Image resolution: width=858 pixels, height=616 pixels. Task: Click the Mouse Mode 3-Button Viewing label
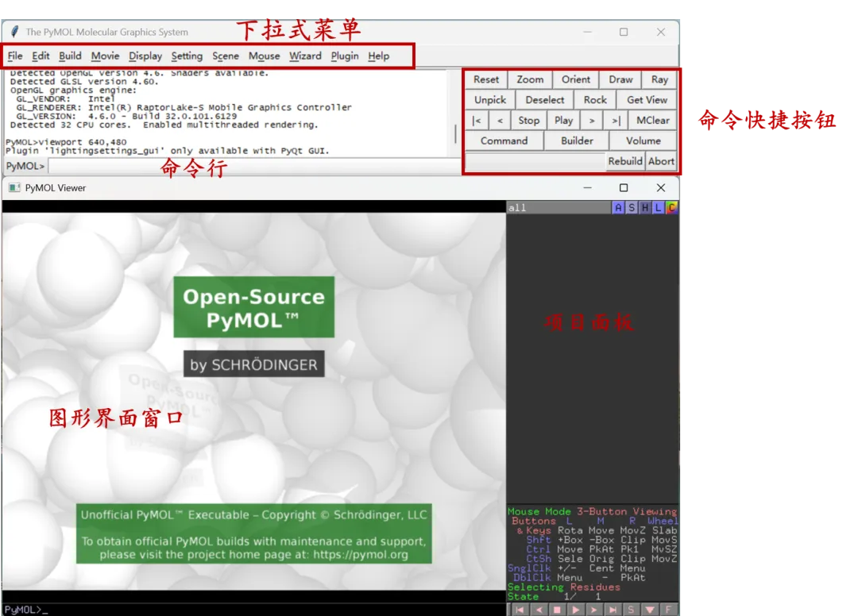(592, 511)
